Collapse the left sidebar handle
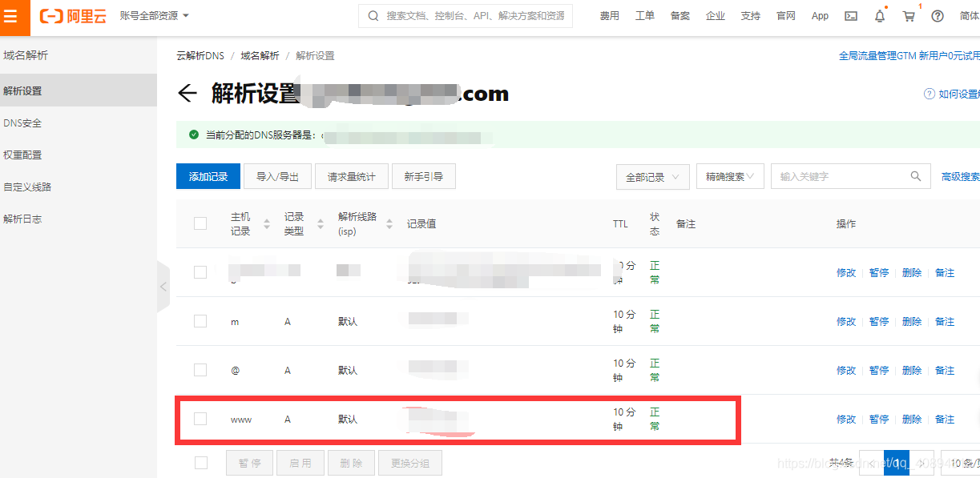 pyautogui.click(x=163, y=286)
